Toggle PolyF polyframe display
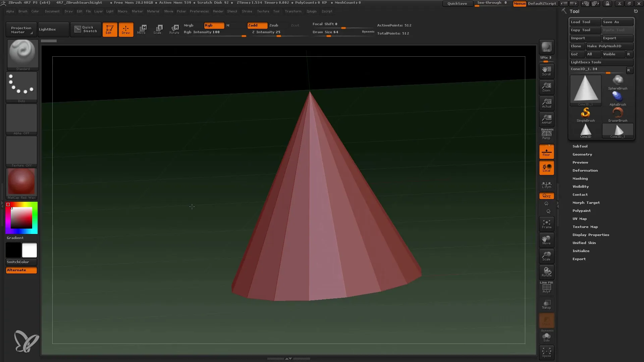This screenshot has width=644, height=362. tap(546, 288)
